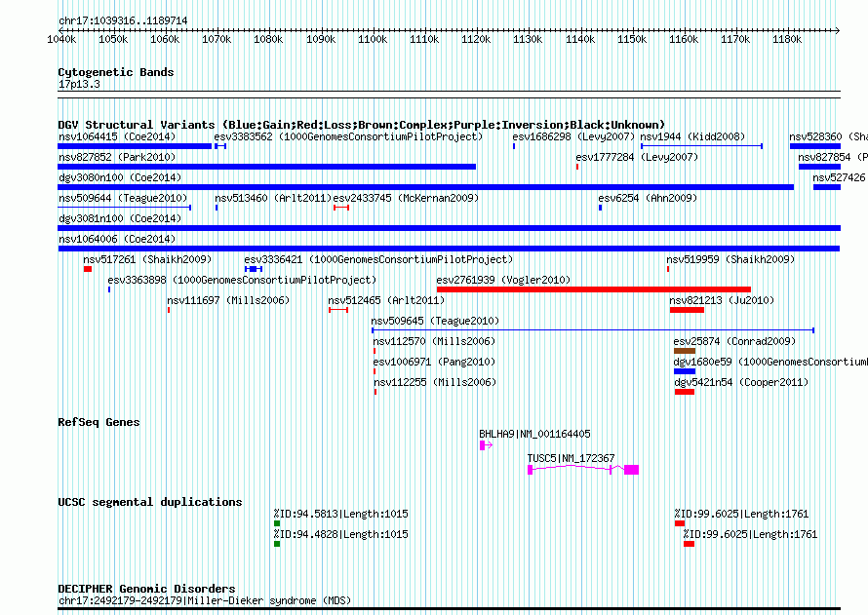
Task: Click the UCSC segmental duplications track title
Action: pyautogui.click(x=150, y=502)
